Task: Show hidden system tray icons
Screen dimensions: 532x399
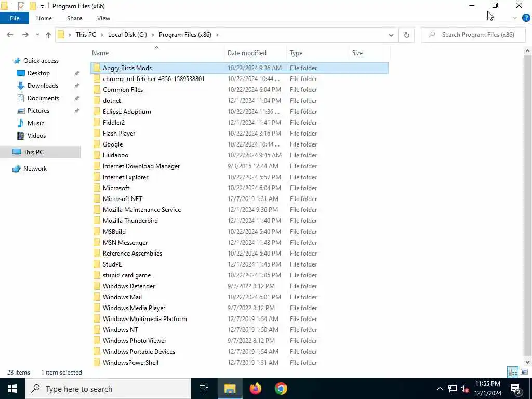Action: click(x=440, y=389)
